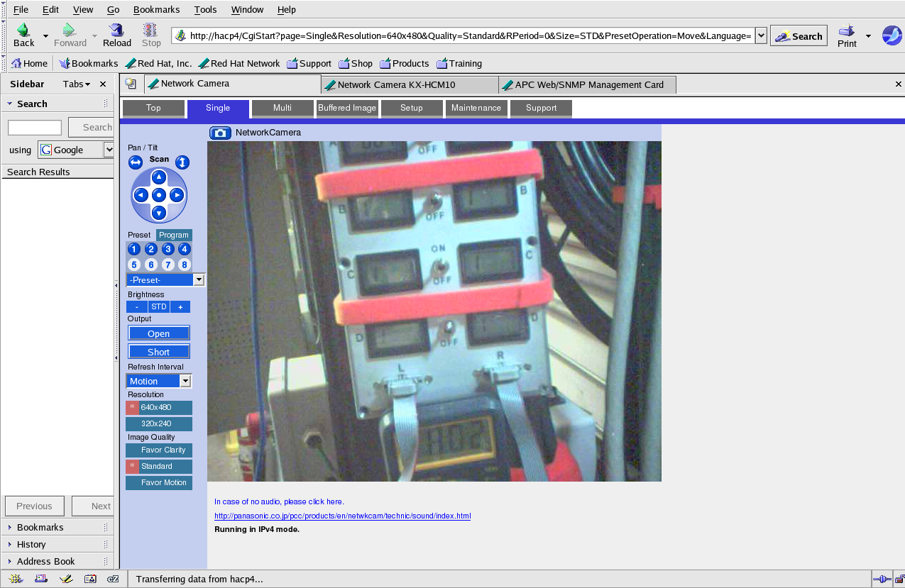This screenshot has height=588, width=905.
Task: Start horizontal pan scan
Action: pos(136,162)
